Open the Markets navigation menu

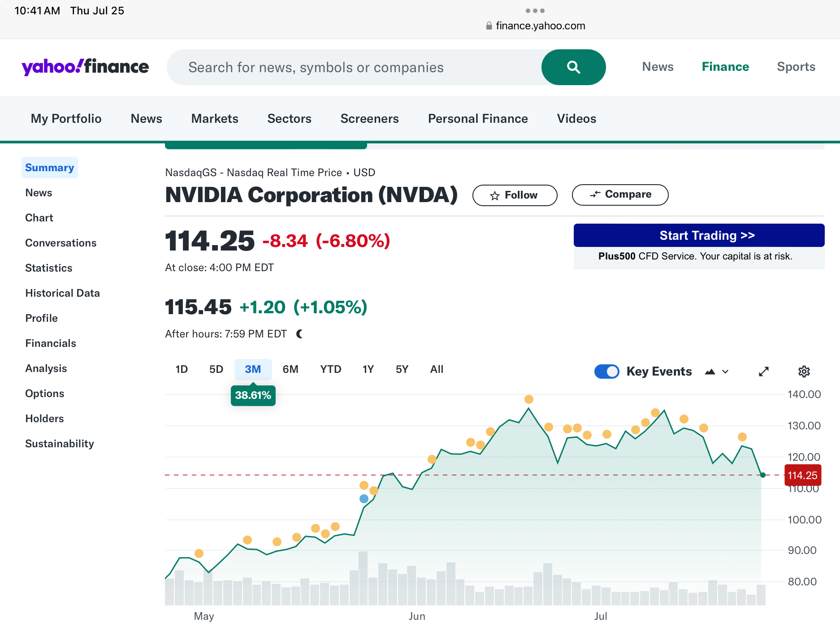215,119
